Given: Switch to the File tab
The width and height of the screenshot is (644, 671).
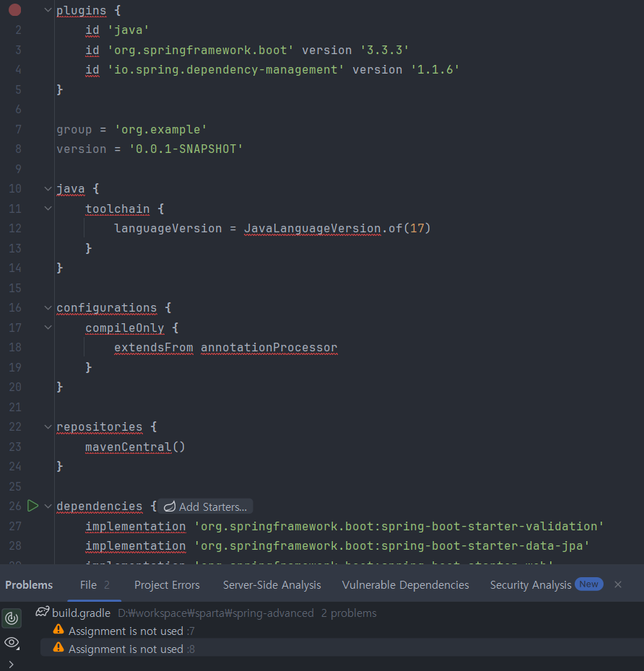Looking at the screenshot, I should coord(95,585).
